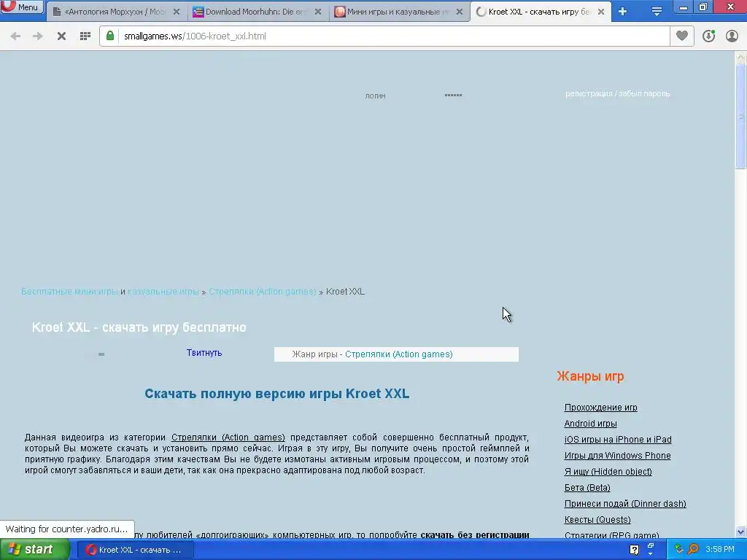
Task: Click the scrollbar down arrow
Action: [x=741, y=532]
